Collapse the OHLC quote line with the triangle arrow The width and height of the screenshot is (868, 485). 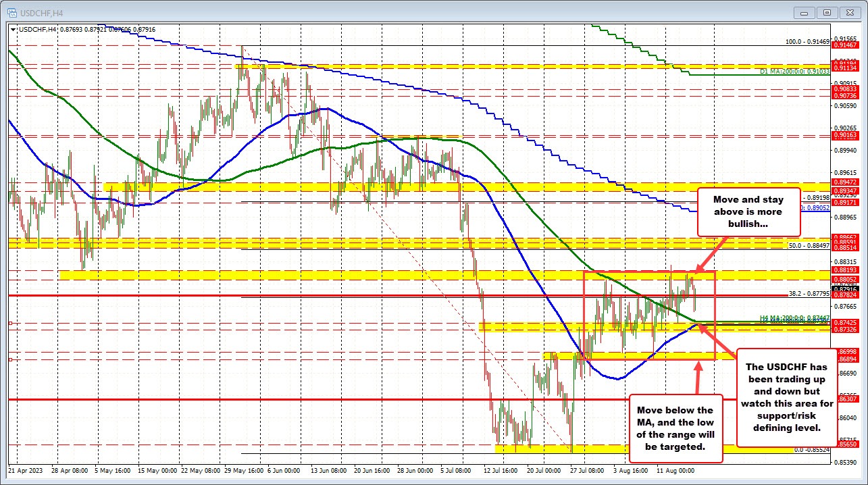point(13,29)
